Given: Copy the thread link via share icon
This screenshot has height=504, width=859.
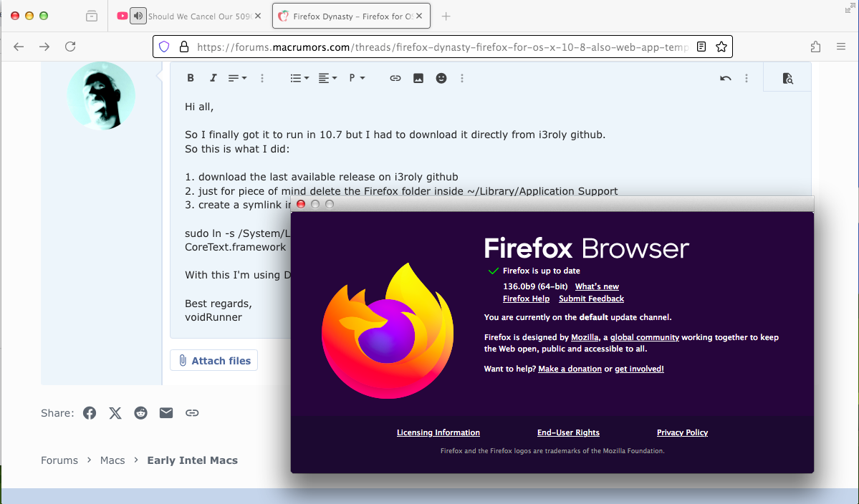Looking at the screenshot, I should [x=192, y=413].
